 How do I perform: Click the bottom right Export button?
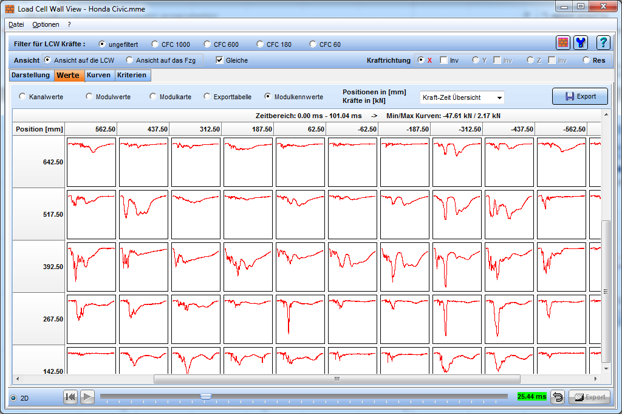click(590, 397)
